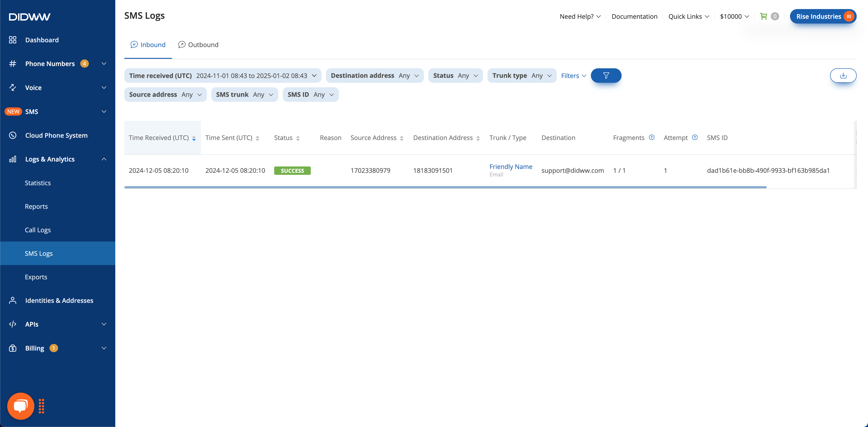Image resolution: width=868 pixels, height=427 pixels.
Task: Click the Attempt help question icon
Action: pos(695,137)
